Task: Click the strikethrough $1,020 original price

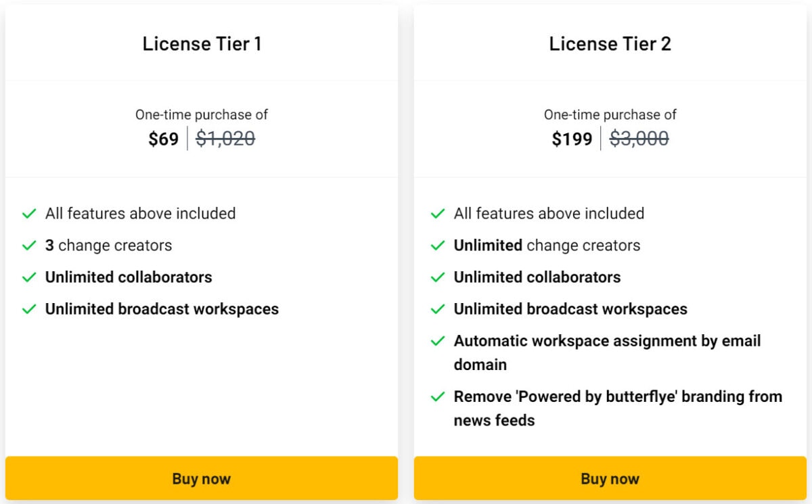Action: pyautogui.click(x=225, y=139)
